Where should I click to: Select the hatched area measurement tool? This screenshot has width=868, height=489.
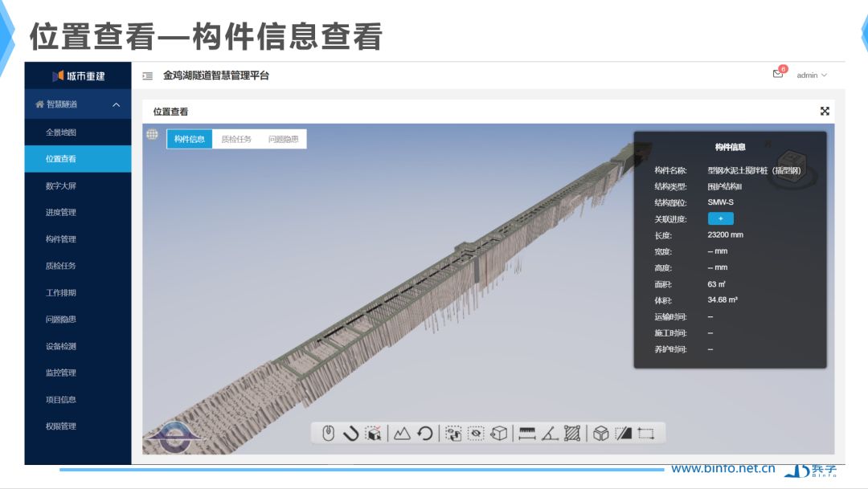click(572, 433)
